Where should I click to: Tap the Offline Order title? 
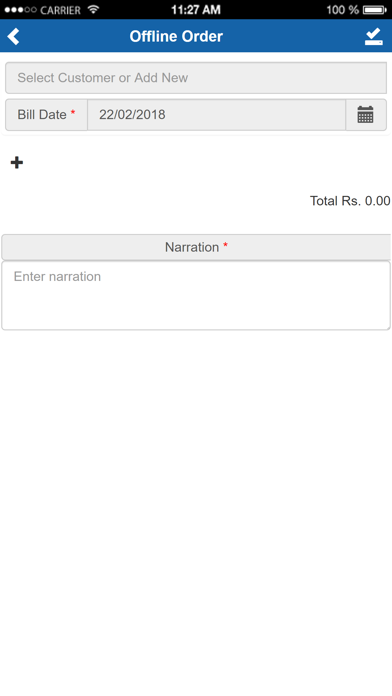[x=176, y=36]
